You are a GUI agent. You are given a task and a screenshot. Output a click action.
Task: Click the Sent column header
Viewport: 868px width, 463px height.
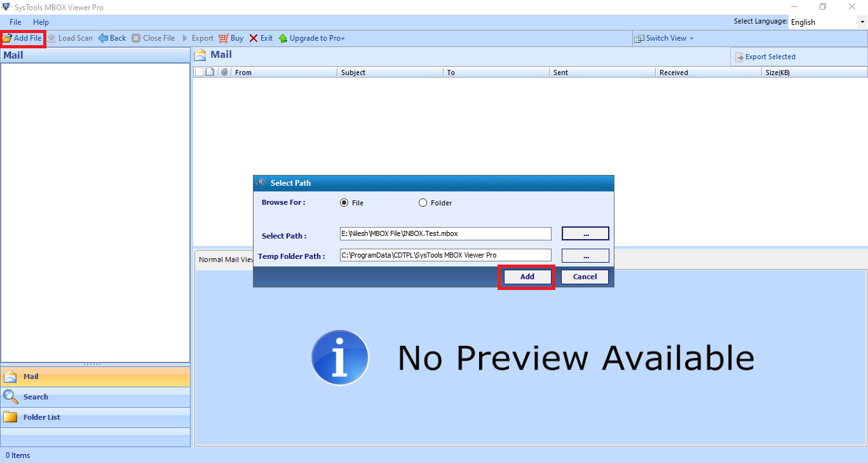point(602,73)
